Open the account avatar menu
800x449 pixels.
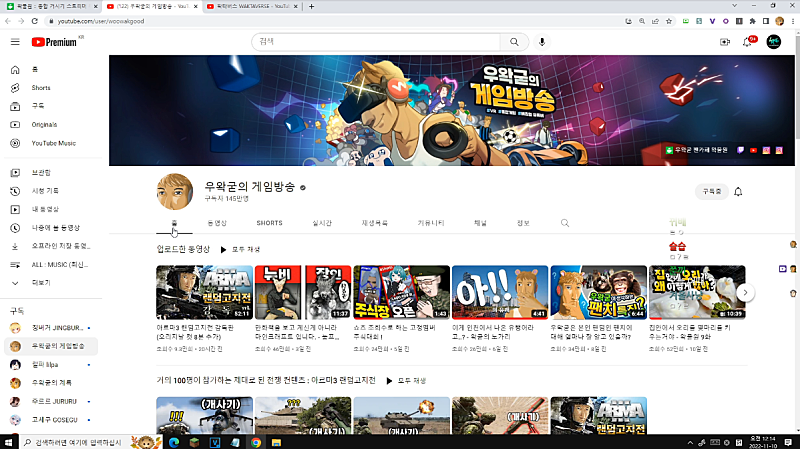point(774,42)
